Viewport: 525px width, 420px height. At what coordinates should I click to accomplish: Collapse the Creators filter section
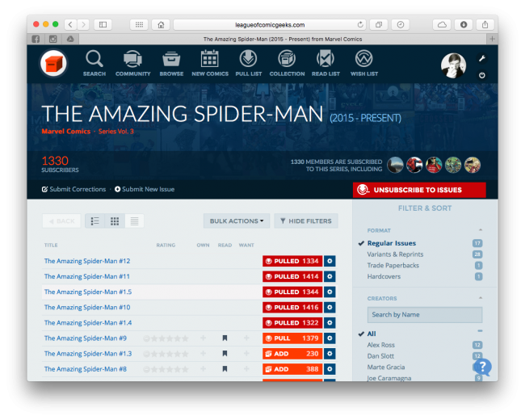click(481, 298)
